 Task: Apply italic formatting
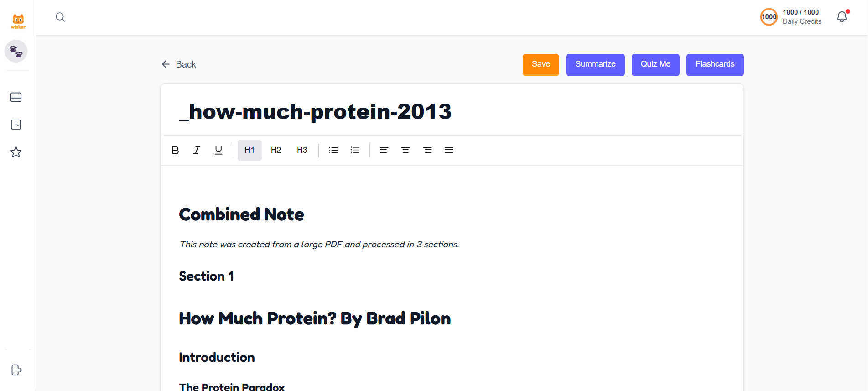(197, 150)
